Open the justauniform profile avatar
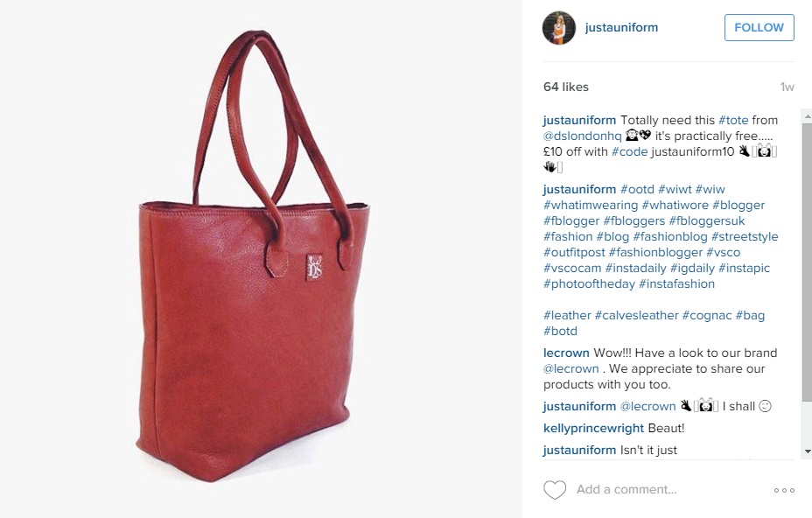812x518 pixels. 559,27
